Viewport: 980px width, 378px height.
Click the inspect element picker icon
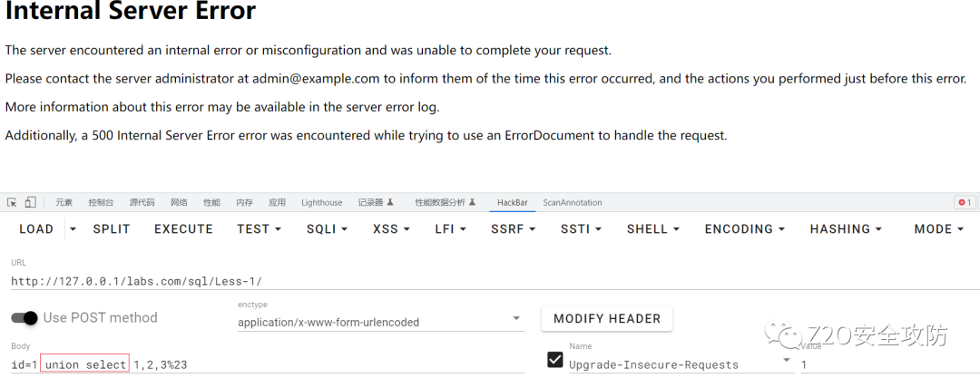click(12, 202)
